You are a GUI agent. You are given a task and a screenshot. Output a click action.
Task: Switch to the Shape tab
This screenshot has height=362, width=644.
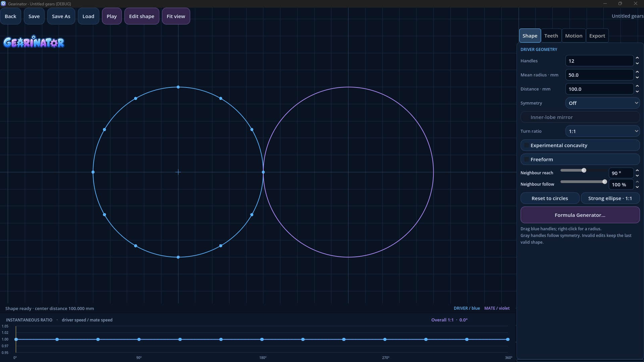(x=530, y=36)
